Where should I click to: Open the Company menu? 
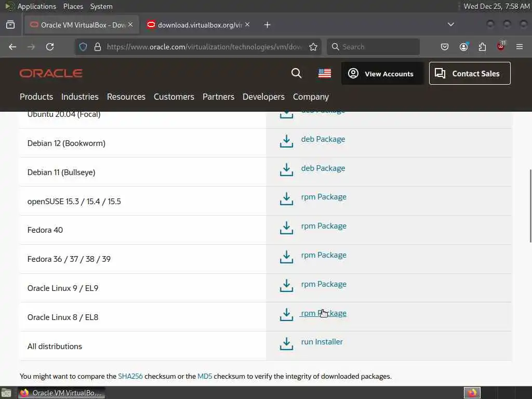(x=311, y=97)
